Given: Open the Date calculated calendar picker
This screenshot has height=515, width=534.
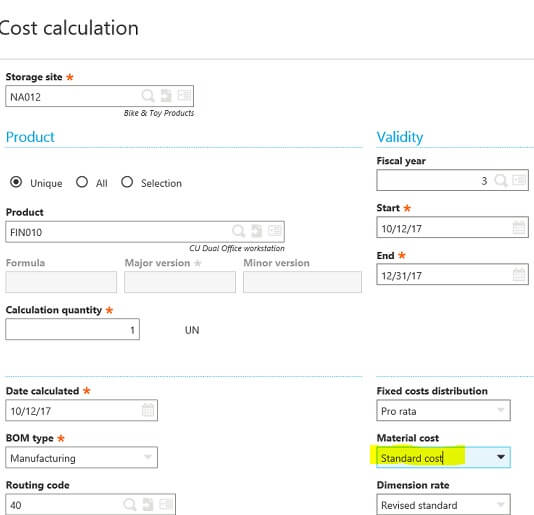Looking at the screenshot, I should tap(148, 410).
